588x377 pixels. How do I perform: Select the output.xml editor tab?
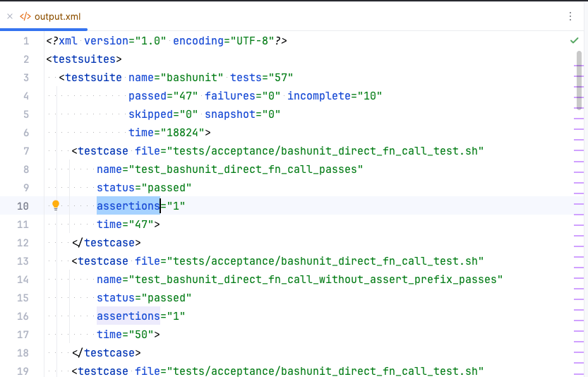point(44,16)
